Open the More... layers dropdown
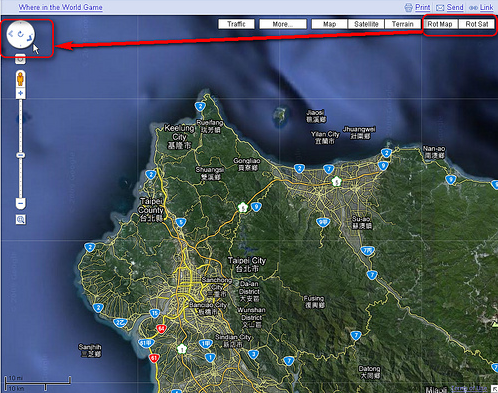498x393 pixels. [x=283, y=24]
